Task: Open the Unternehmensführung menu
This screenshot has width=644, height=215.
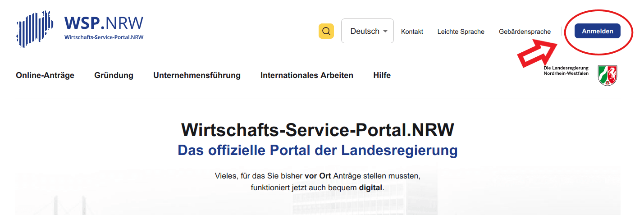Action: pos(197,75)
